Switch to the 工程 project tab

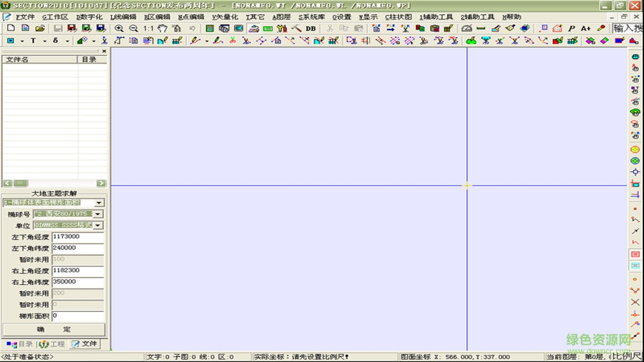click(x=52, y=344)
